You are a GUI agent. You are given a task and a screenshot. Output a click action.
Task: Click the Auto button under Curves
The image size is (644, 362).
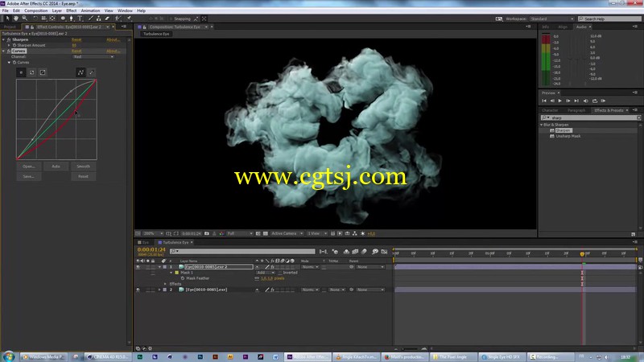click(56, 167)
